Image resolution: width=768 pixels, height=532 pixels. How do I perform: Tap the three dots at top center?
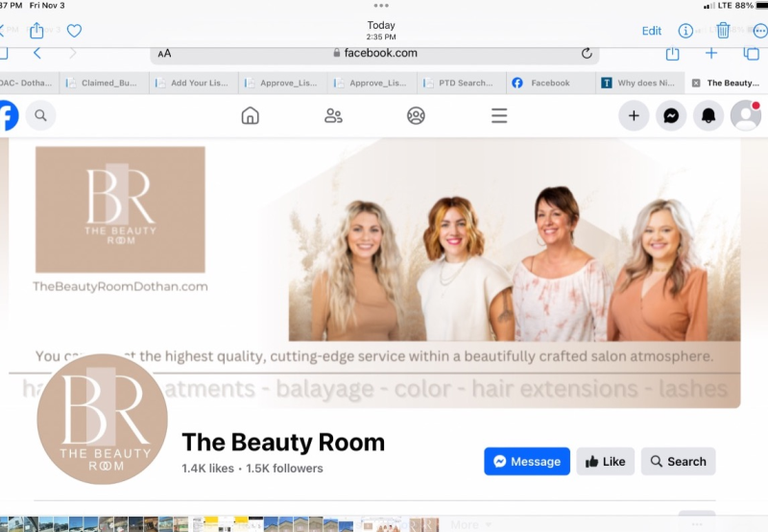click(381, 6)
